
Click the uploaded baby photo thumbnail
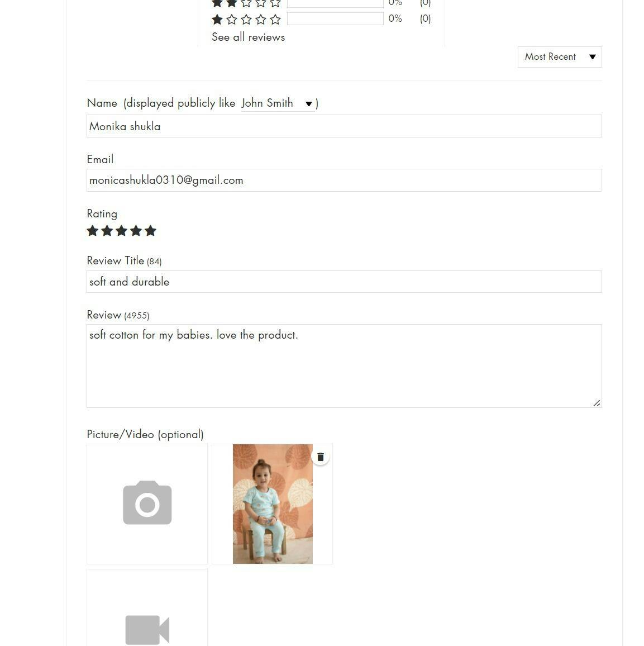click(x=273, y=504)
